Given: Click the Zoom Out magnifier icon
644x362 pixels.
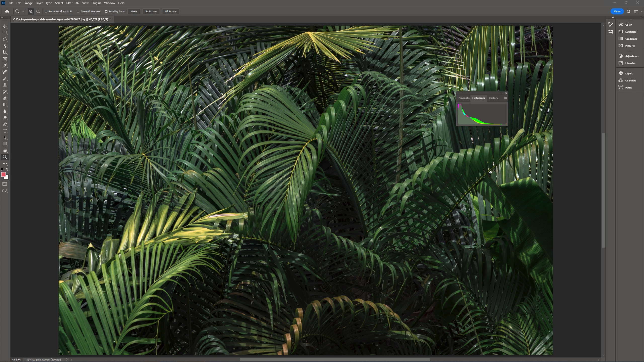Looking at the screenshot, I should 38,11.
